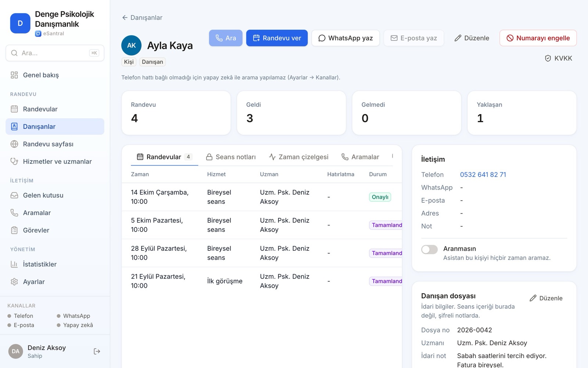Click the Ara phone button

[x=226, y=38]
